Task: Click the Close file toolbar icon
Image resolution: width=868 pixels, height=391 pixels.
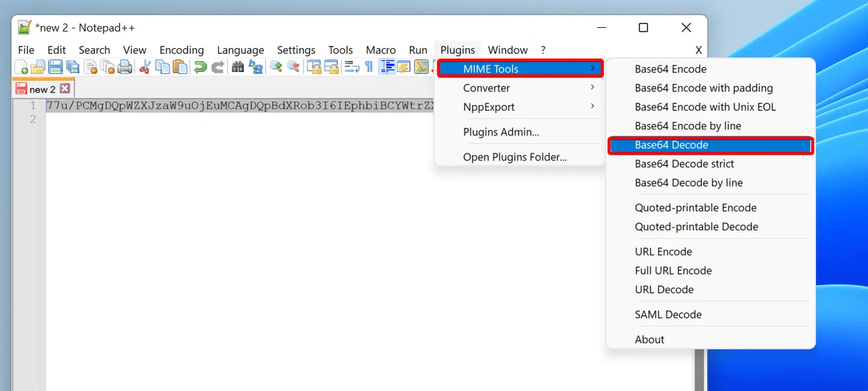Action: coord(91,67)
